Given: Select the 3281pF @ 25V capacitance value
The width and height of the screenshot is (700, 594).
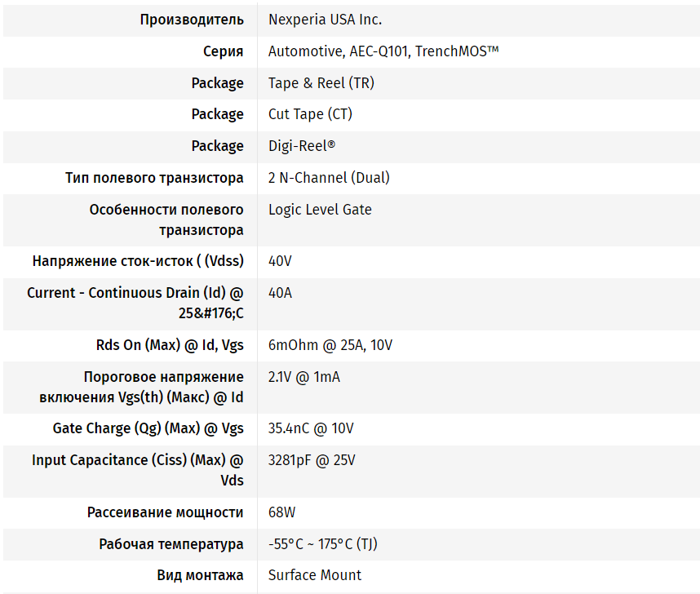Looking at the screenshot, I should point(312,460).
